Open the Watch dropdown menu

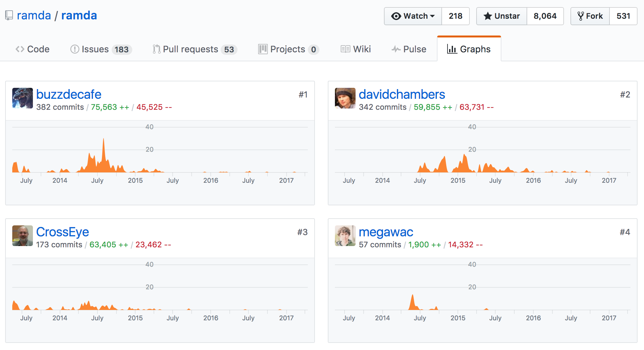click(413, 16)
